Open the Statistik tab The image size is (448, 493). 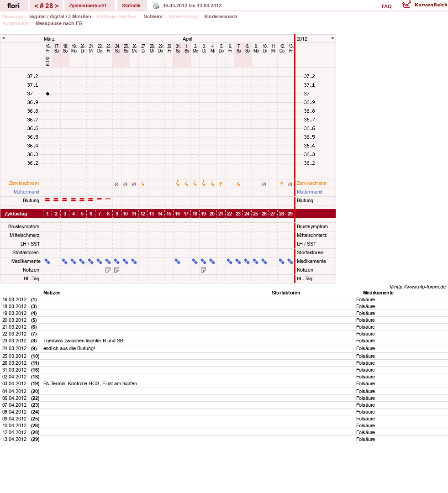coord(131,5)
